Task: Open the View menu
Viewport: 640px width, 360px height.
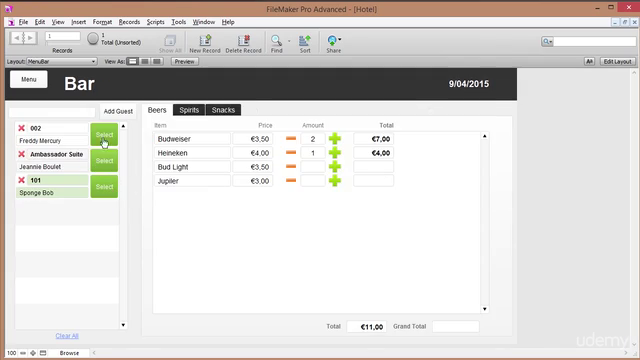Action: 58,22
